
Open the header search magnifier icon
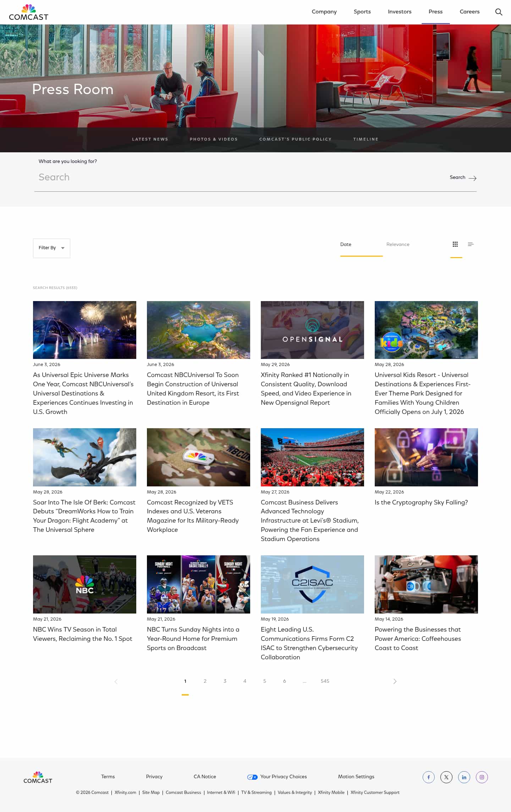[499, 12]
